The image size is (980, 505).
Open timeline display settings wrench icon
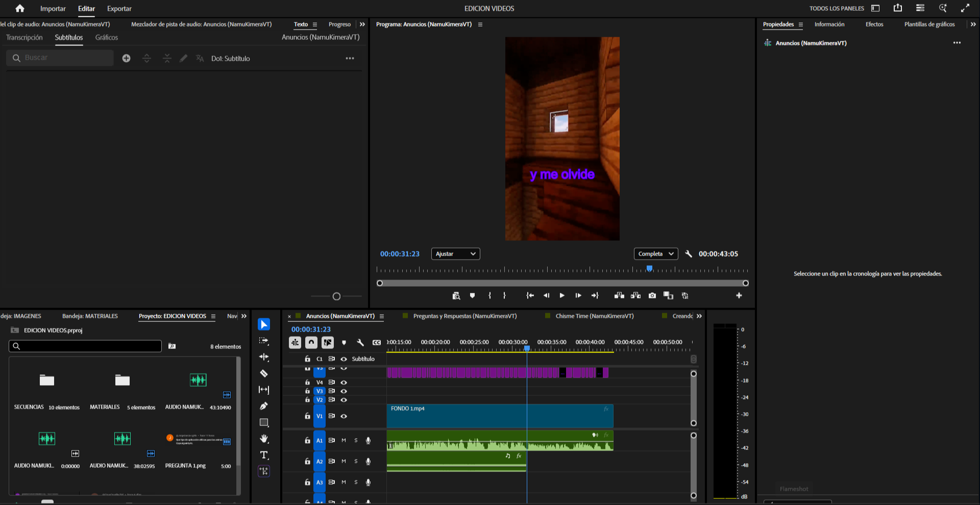pos(360,343)
